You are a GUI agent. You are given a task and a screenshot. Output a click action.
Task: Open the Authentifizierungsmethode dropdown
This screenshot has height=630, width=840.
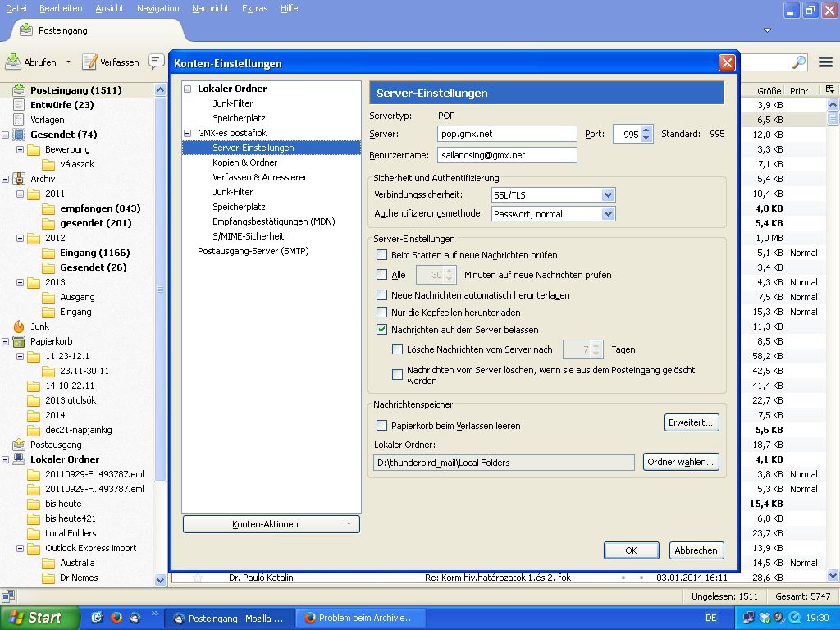[x=608, y=214]
